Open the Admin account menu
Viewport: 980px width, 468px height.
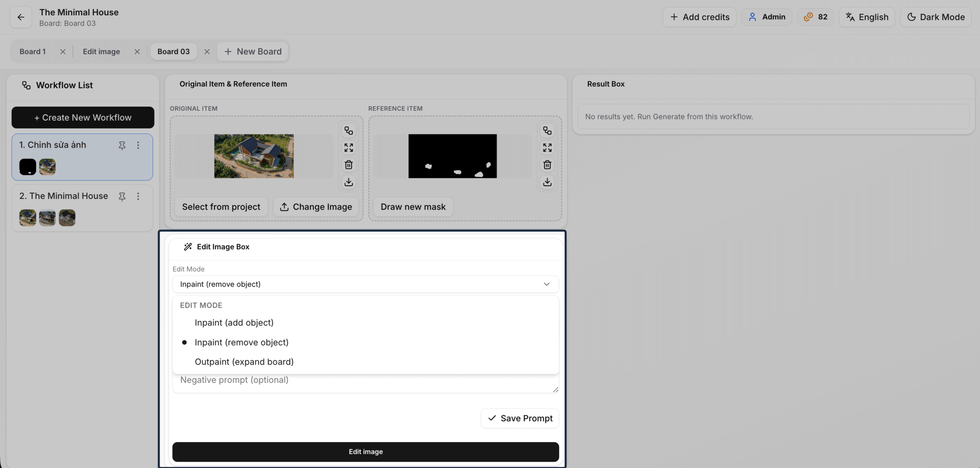[766, 17]
